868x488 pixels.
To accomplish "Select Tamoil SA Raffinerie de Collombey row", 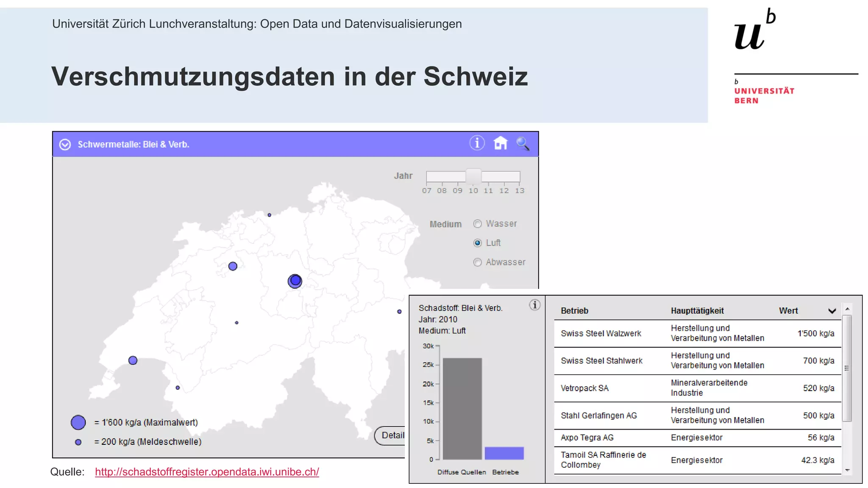I will [x=698, y=460].
